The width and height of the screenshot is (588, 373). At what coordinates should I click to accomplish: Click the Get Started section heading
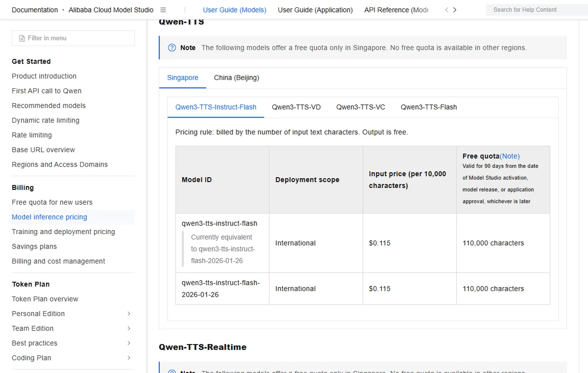[x=31, y=62]
